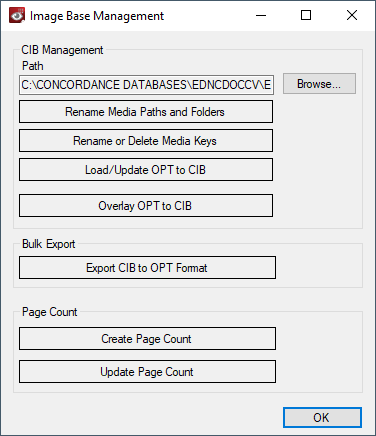Screen dimensions: 376x436
Task: Close the Image Base Management dialog
Action: click(352, 15)
